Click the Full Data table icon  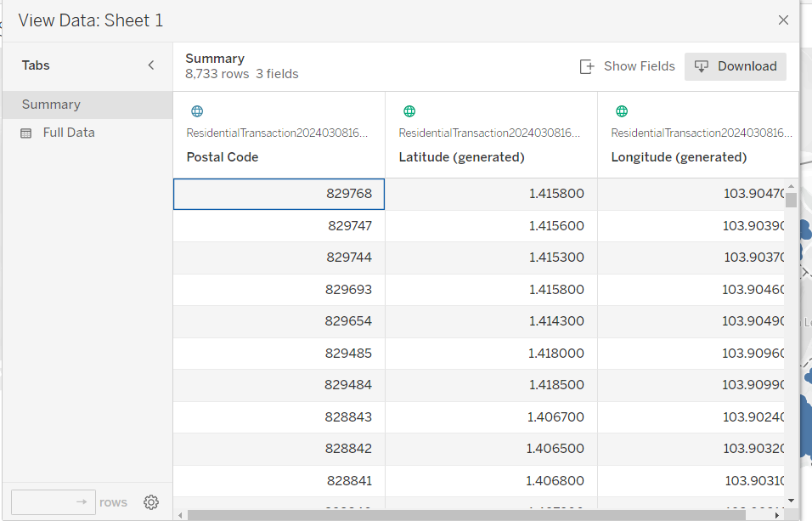(x=26, y=133)
